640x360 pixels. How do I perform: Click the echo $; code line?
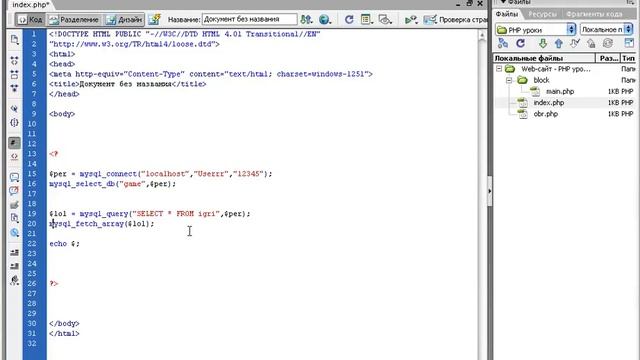click(x=64, y=244)
